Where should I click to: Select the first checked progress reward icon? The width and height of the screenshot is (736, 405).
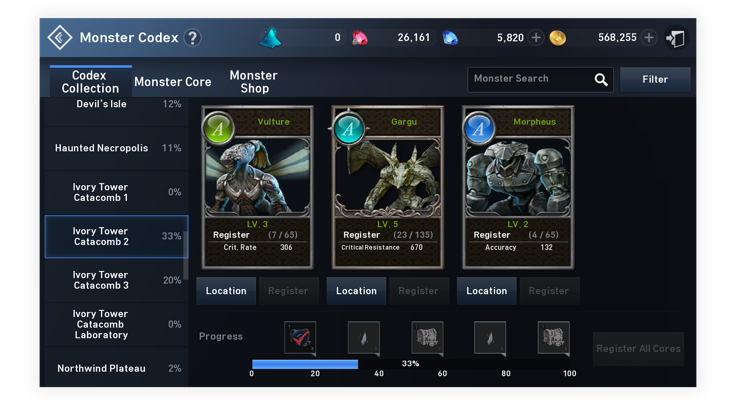pyautogui.click(x=300, y=337)
